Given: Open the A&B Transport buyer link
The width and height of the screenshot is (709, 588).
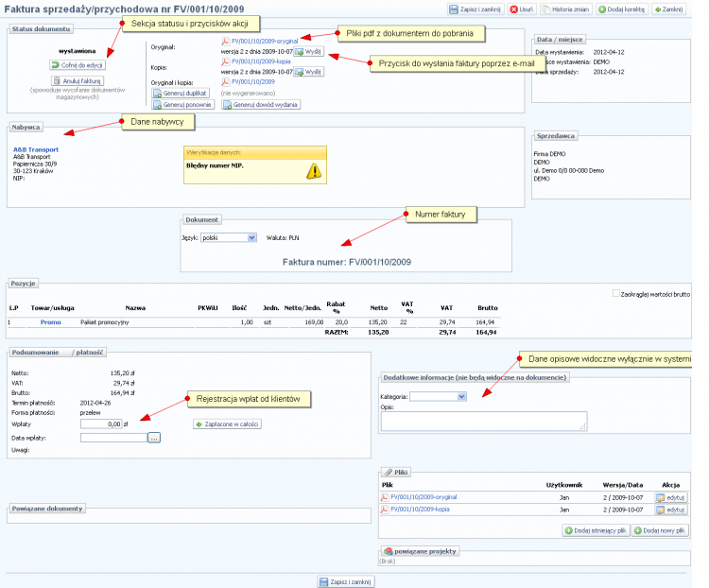Looking at the screenshot, I should tap(36, 148).
